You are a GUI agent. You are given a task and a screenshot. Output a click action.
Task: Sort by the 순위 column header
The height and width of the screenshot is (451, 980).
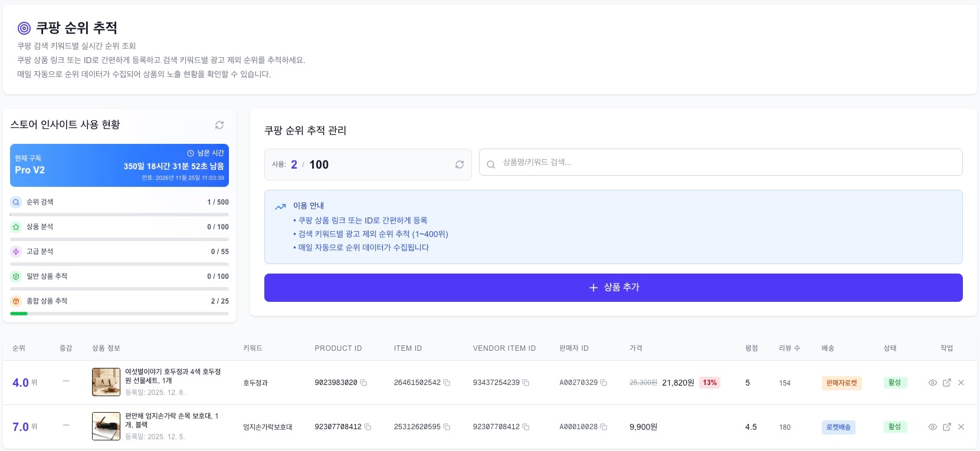pyautogui.click(x=19, y=348)
